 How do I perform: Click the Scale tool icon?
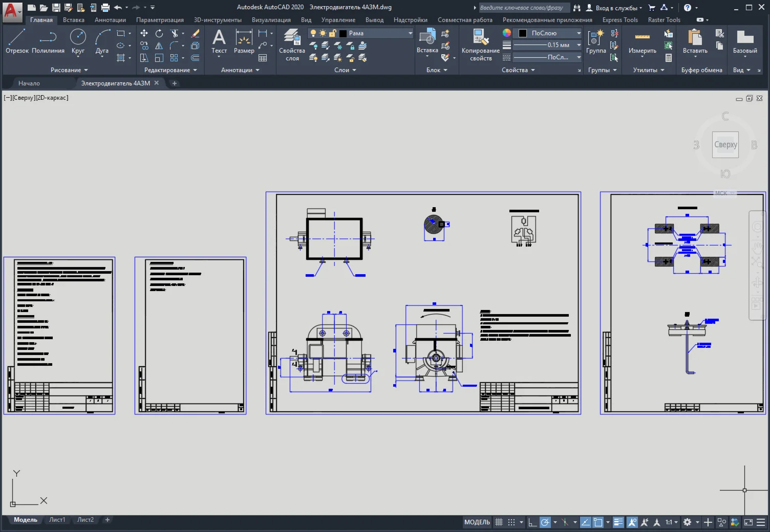coord(159,58)
